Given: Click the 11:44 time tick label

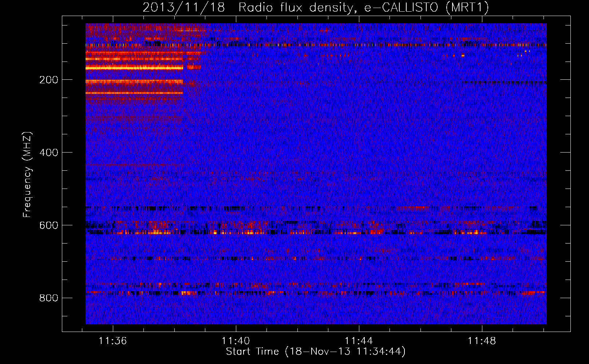Looking at the screenshot, I should tap(359, 341).
